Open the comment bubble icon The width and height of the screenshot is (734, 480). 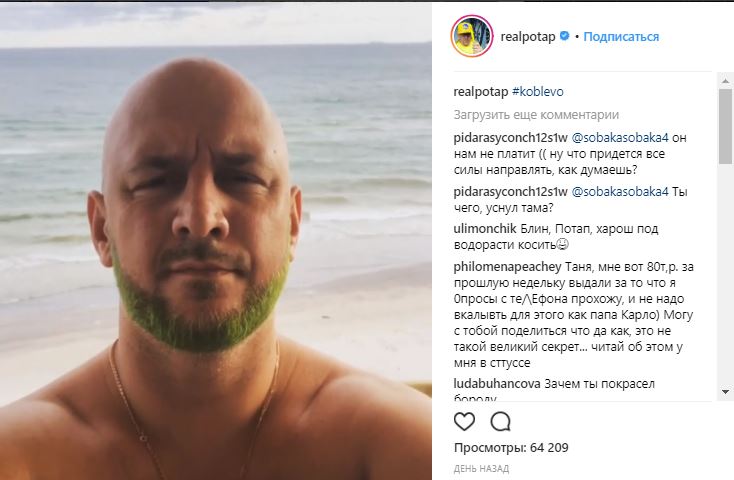coord(500,421)
